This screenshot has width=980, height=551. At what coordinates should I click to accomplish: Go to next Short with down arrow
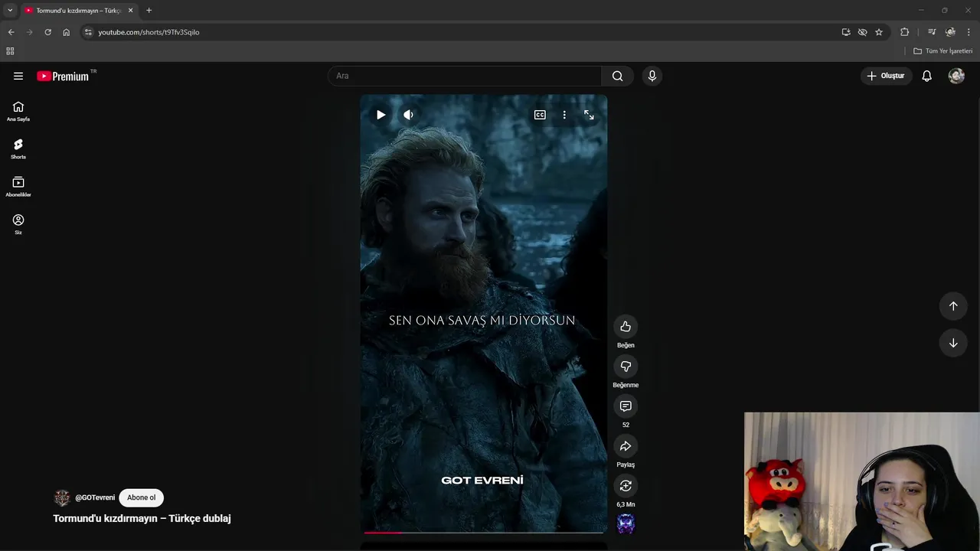[953, 343]
